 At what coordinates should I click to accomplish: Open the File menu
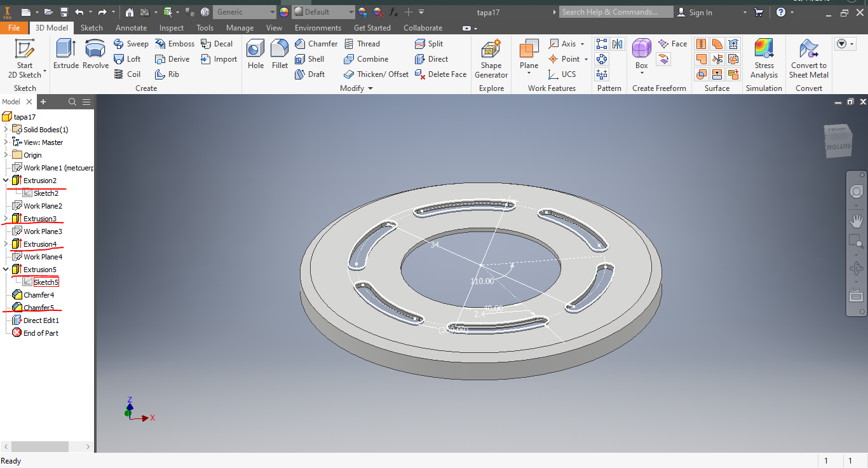[14, 28]
